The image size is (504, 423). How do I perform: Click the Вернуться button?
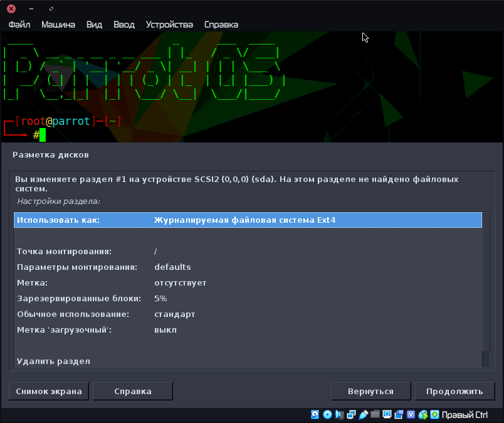(x=371, y=391)
